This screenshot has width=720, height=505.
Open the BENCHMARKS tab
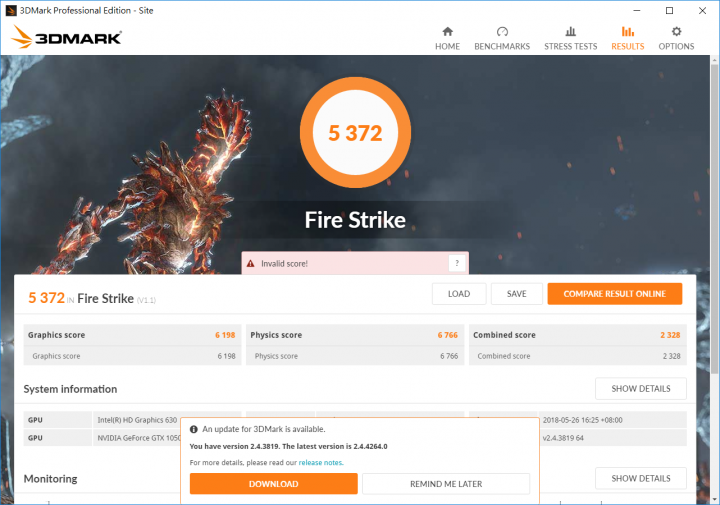pos(502,38)
